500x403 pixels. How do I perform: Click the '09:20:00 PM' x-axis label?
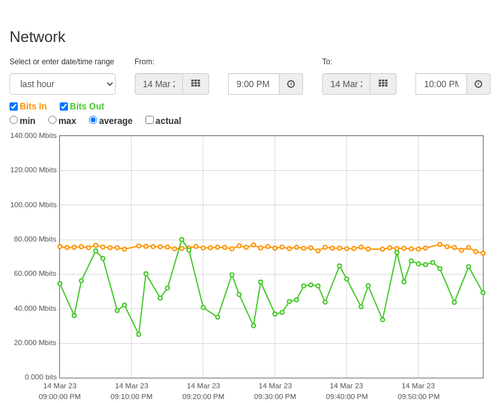(203, 397)
